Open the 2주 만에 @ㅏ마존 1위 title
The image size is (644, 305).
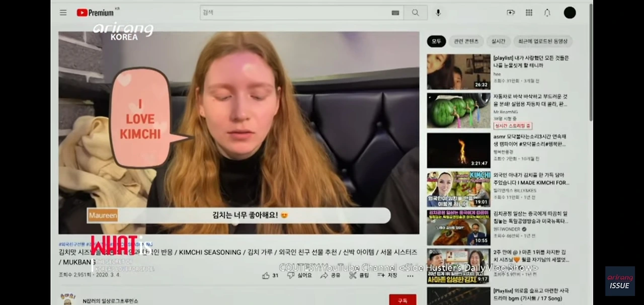[531, 256]
